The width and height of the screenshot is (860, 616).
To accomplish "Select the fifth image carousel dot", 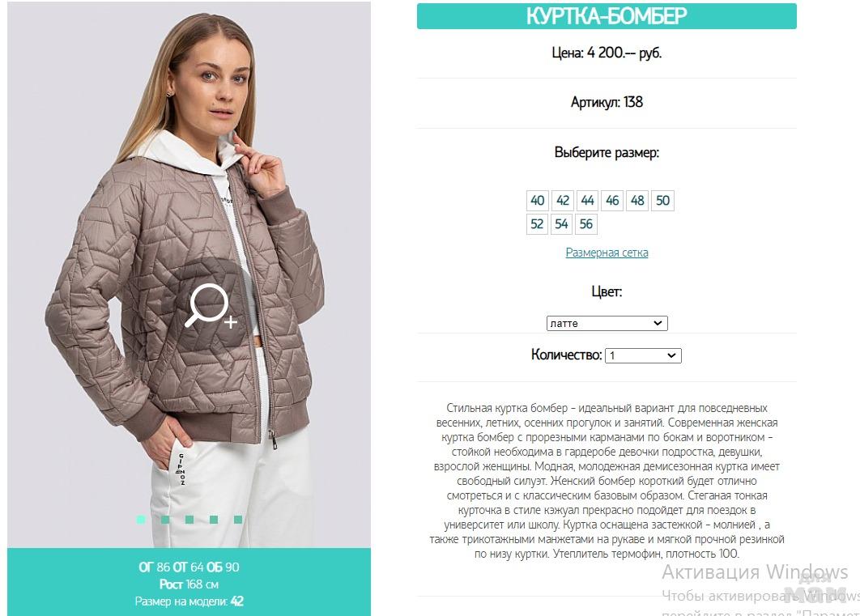I will [x=237, y=519].
